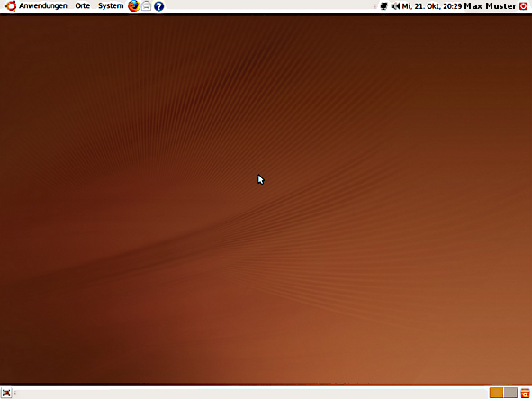This screenshot has width=532, height=399.
Task: Click the Ubuntu logo beside Anwendungen
Action: (x=10, y=5)
